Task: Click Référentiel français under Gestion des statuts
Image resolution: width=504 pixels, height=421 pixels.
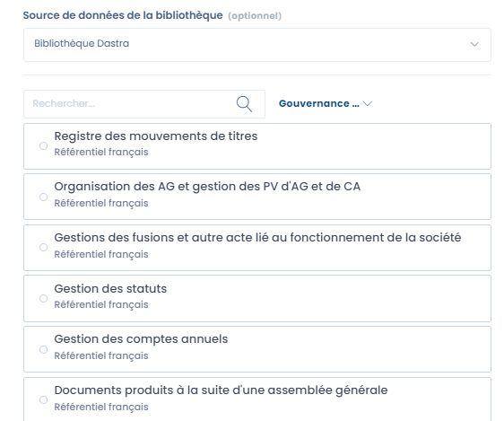Action: coord(101,304)
